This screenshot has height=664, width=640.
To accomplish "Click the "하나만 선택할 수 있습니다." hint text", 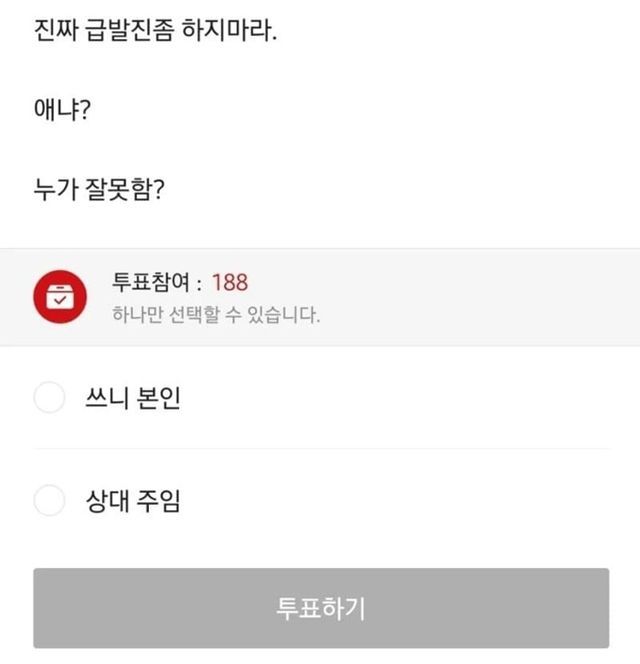I will tap(216, 316).
